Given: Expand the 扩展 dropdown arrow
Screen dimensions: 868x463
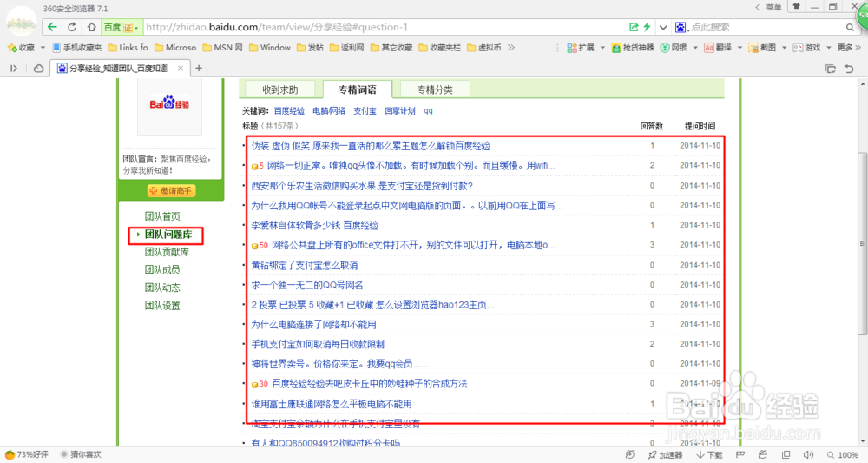Looking at the screenshot, I should [x=602, y=48].
